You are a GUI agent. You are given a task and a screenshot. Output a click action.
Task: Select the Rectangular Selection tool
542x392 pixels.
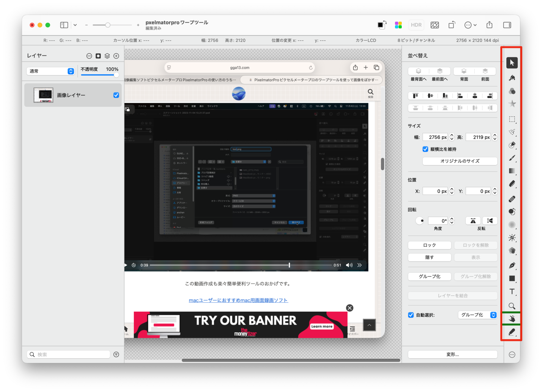(x=512, y=119)
